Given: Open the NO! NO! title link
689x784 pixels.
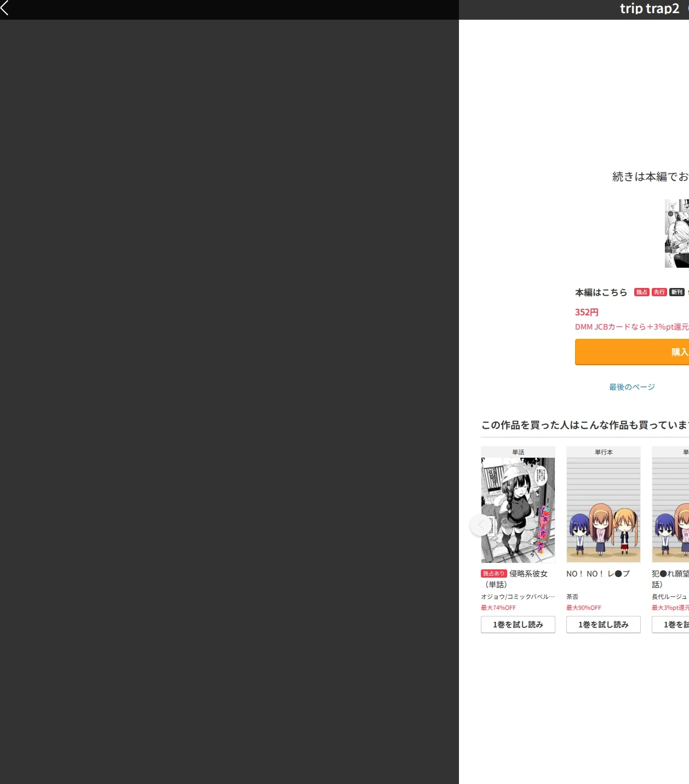Looking at the screenshot, I should click(598, 574).
